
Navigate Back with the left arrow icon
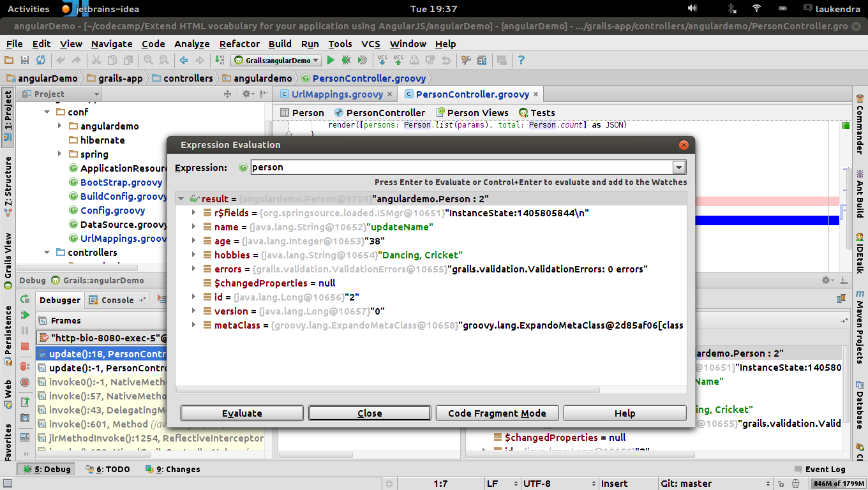pos(184,60)
